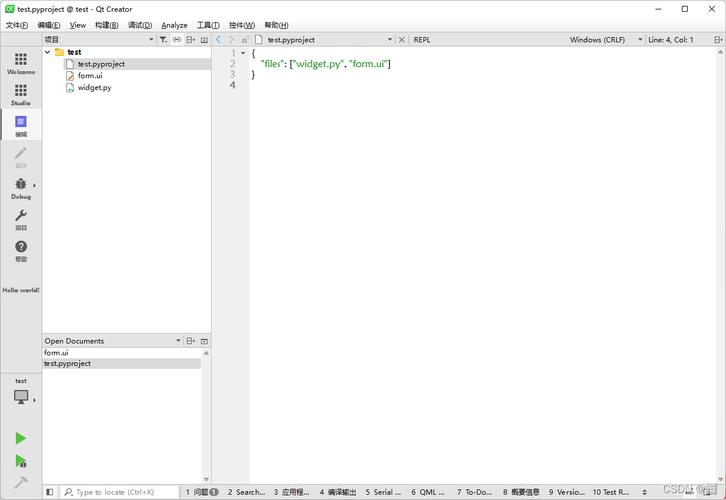Build project with hammer icon
726x500 pixels.
pyautogui.click(x=20, y=482)
